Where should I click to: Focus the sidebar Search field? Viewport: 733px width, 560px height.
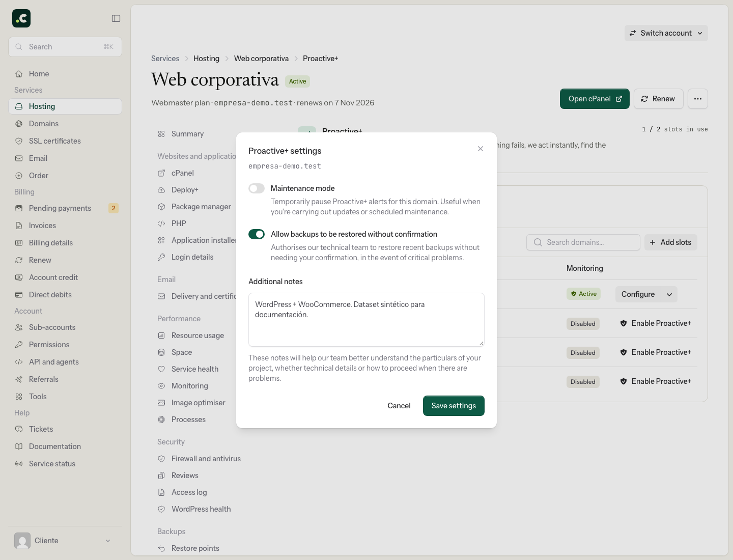(65, 47)
